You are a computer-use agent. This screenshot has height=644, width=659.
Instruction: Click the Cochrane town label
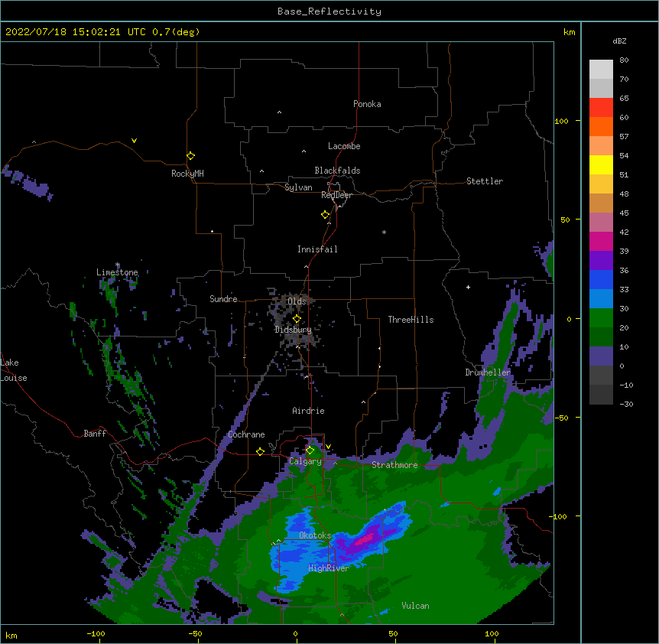click(246, 434)
